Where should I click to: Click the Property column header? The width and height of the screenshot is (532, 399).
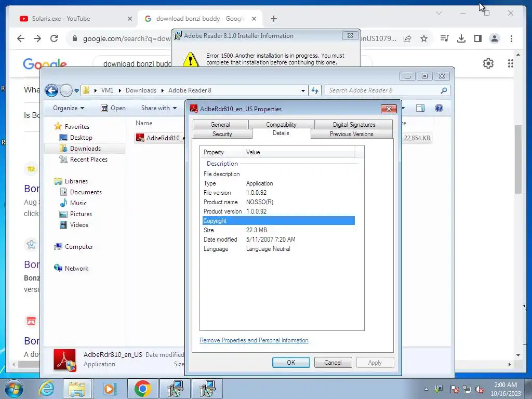coord(222,152)
